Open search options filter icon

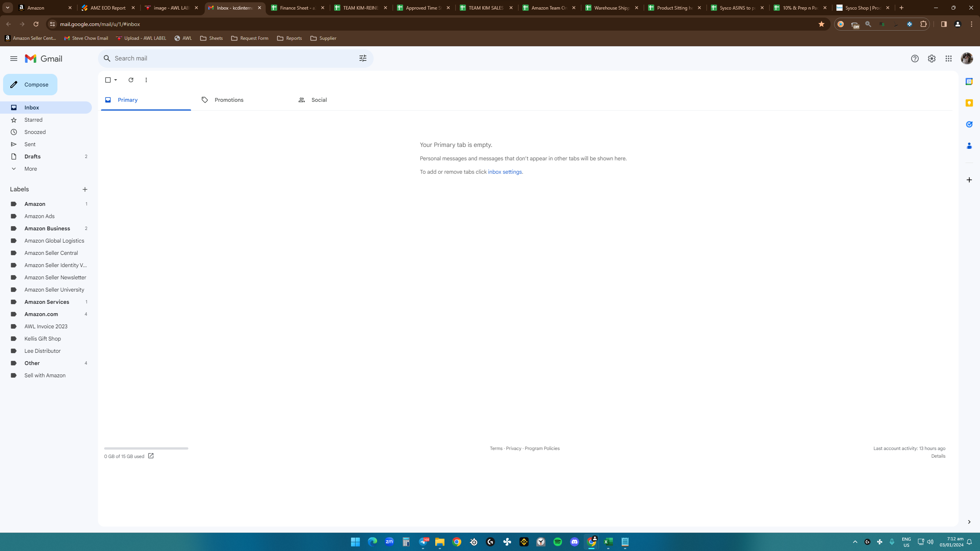[x=363, y=58]
